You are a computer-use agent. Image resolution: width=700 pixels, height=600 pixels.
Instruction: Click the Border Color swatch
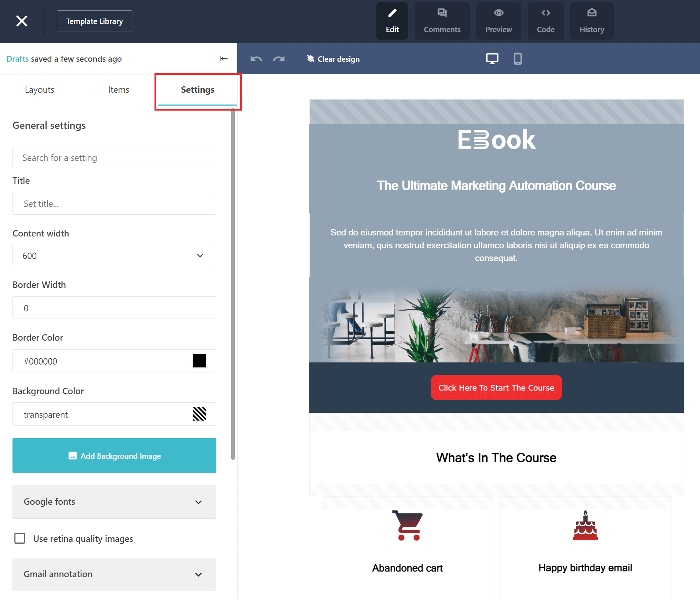pos(199,361)
